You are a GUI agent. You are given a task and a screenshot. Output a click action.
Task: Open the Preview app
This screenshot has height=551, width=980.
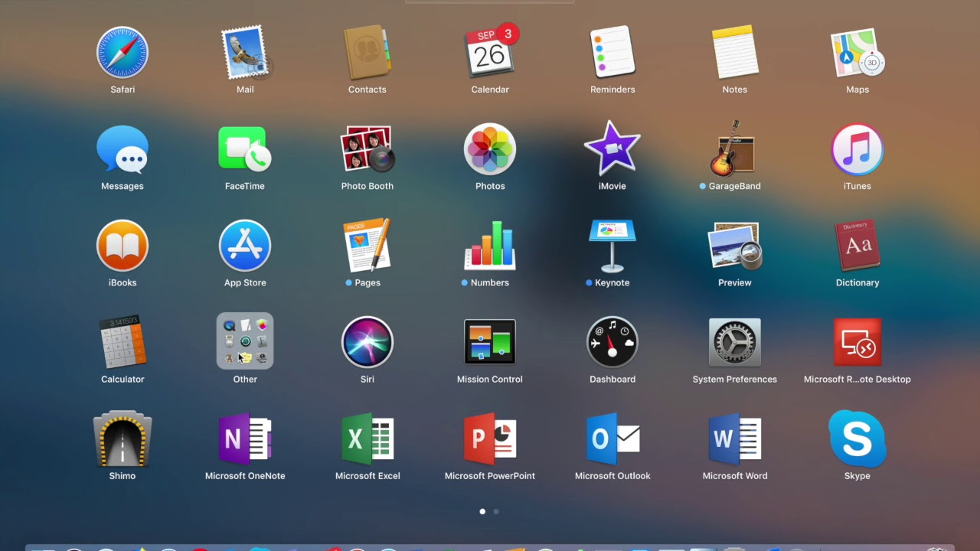(x=735, y=246)
